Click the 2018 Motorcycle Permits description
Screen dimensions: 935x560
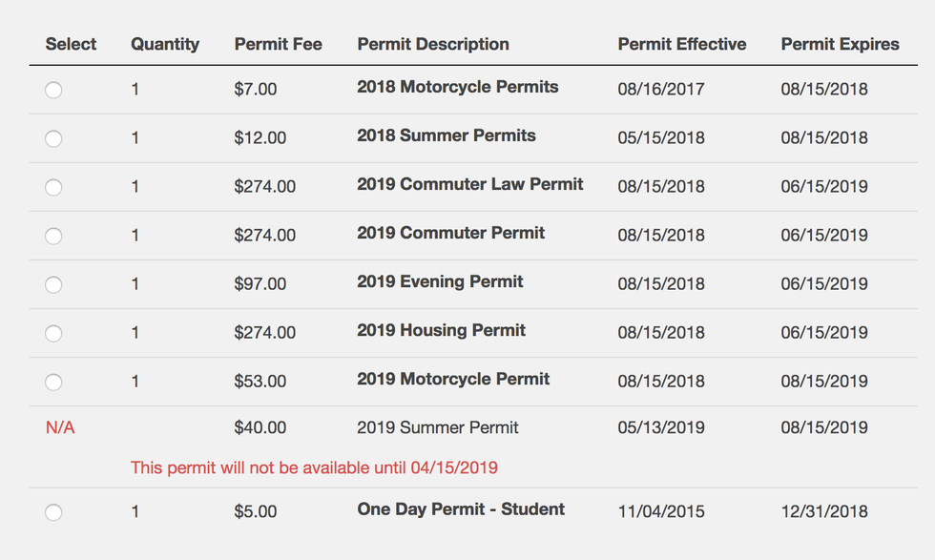click(457, 88)
